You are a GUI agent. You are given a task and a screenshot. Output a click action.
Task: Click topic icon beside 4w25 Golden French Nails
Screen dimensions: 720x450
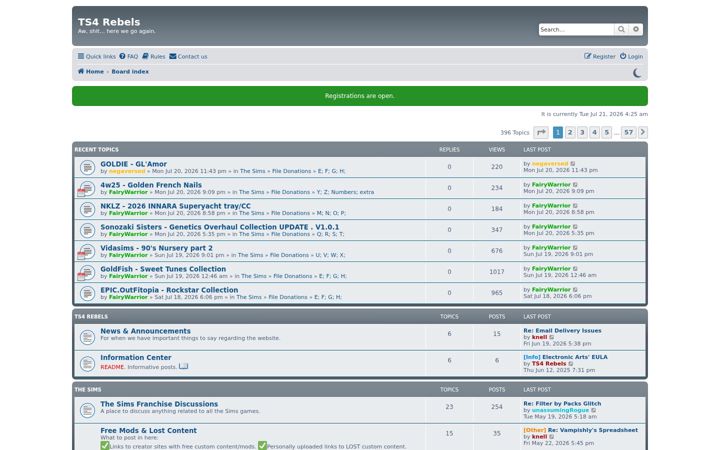(86, 189)
